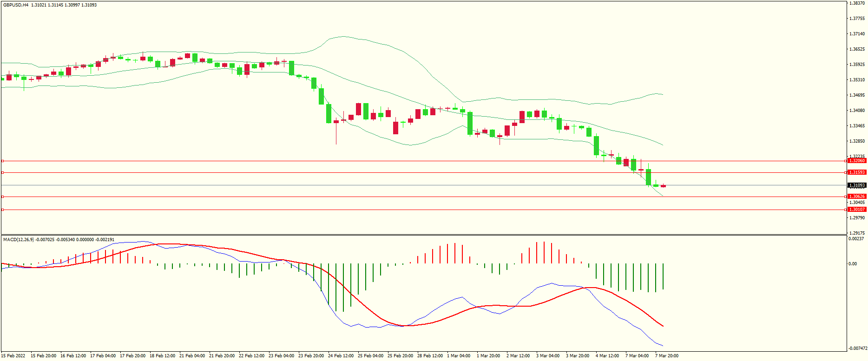Click the 7 Mar 04:00 time label
The height and width of the screenshot is (361, 868).
(637, 356)
